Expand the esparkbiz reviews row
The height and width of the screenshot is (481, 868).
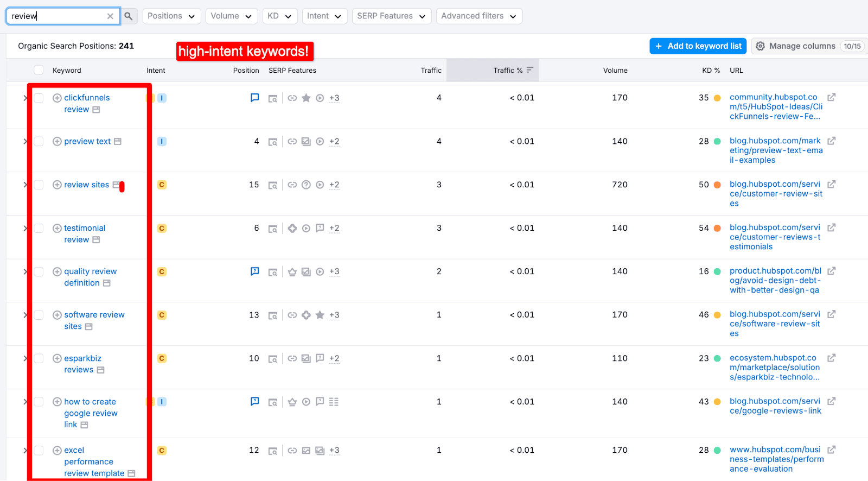tap(25, 358)
